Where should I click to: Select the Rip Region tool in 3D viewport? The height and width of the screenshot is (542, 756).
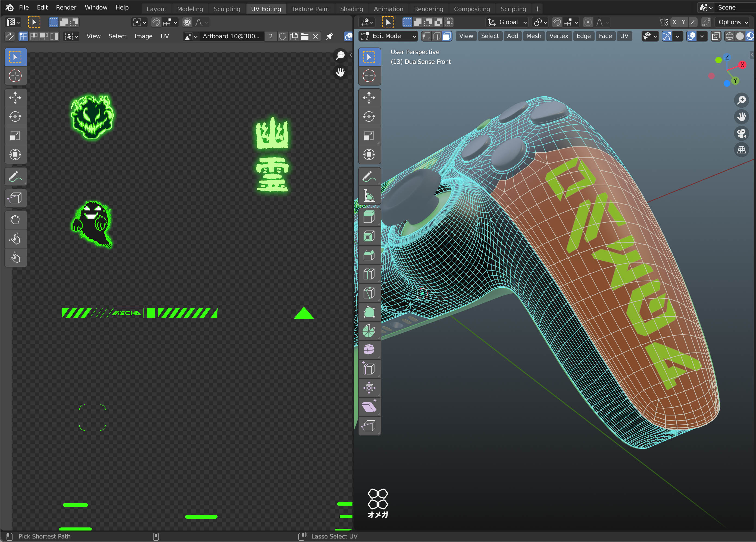click(369, 426)
